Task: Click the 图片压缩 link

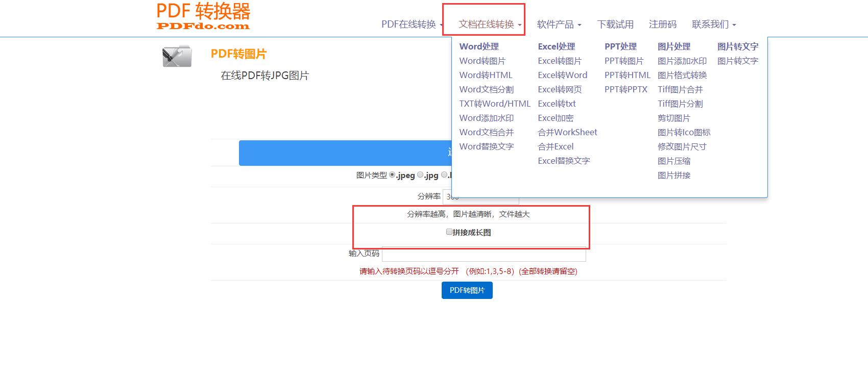Action: coord(674,161)
